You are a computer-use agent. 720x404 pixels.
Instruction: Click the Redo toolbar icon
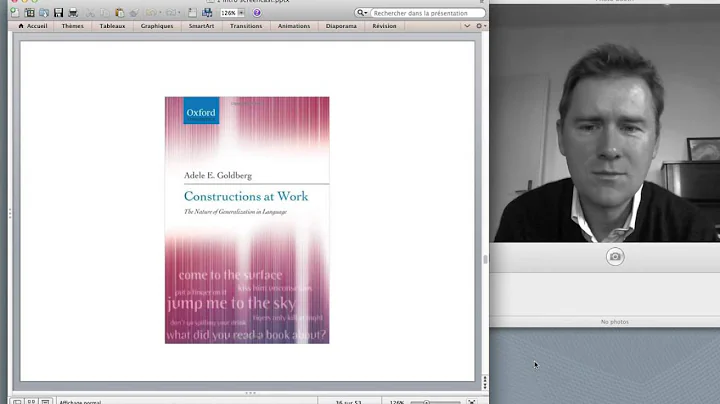170,13
